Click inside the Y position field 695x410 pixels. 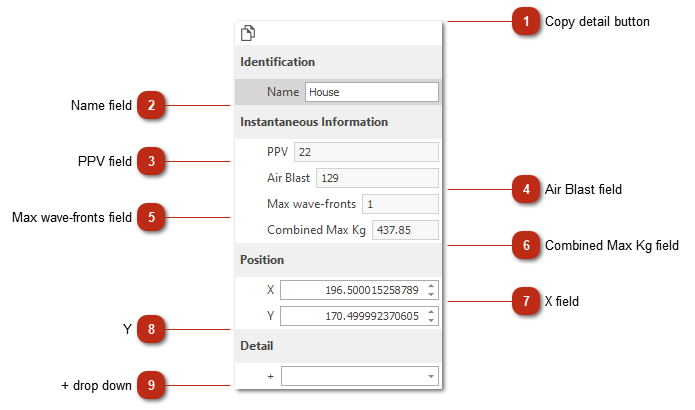[352, 316]
